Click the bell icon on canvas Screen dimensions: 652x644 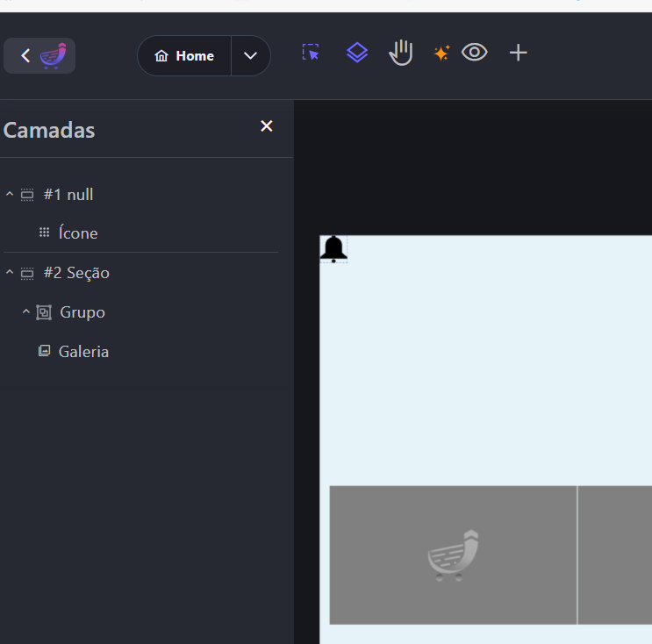click(333, 249)
